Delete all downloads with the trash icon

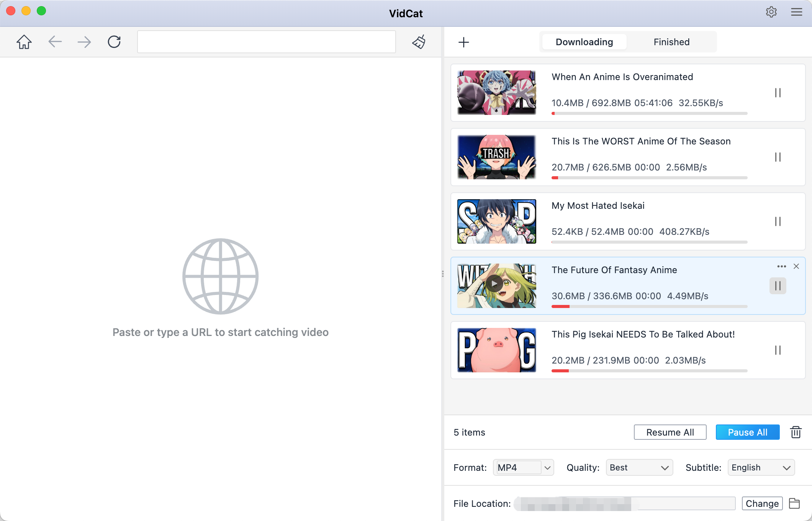point(796,432)
